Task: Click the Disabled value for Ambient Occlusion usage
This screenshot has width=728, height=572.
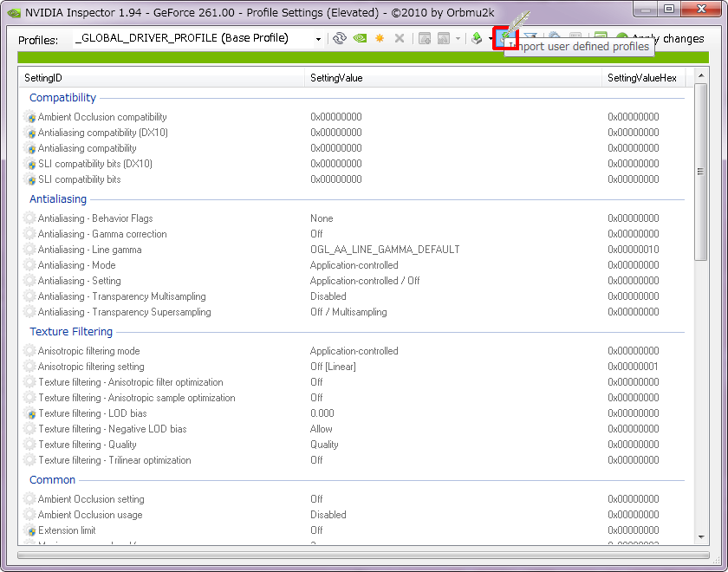Action: point(328,515)
